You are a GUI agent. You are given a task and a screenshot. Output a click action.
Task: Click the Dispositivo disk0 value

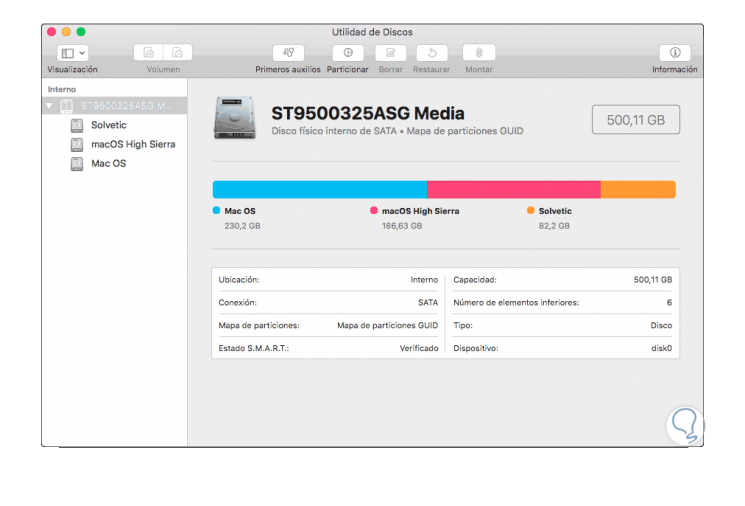click(x=661, y=348)
